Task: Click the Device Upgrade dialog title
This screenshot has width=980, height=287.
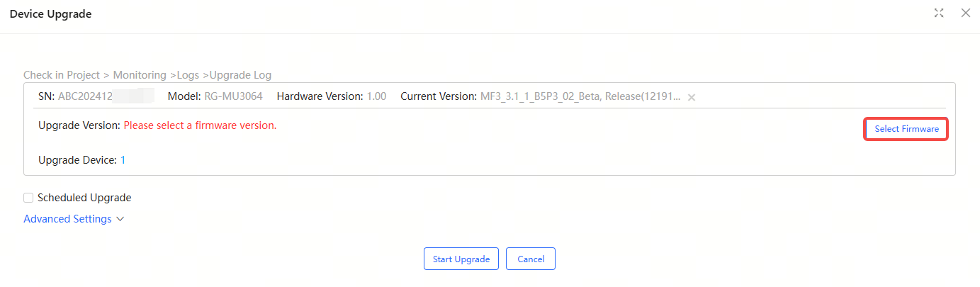Action: click(50, 13)
